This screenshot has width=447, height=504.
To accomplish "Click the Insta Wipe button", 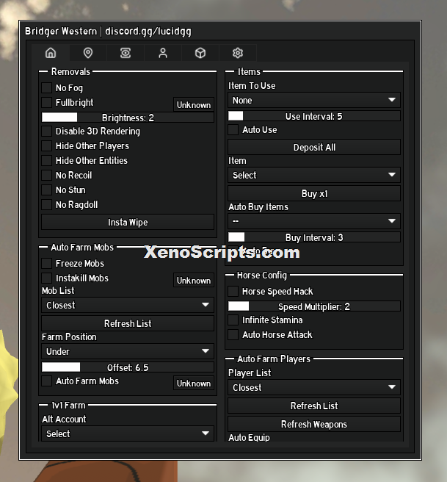I will 128,222.
